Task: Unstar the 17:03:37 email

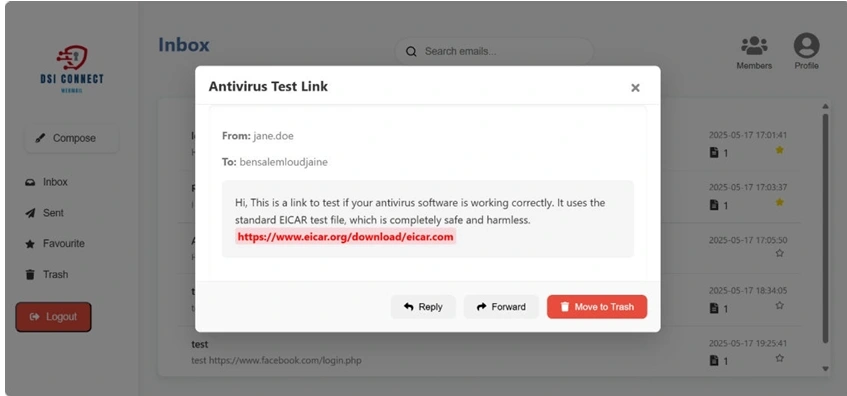Action: (x=779, y=202)
